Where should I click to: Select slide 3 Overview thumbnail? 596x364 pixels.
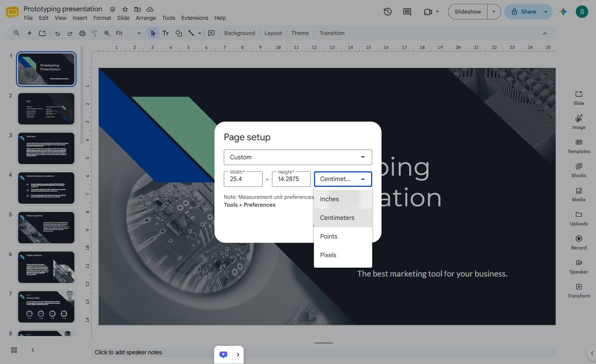[x=46, y=148]
